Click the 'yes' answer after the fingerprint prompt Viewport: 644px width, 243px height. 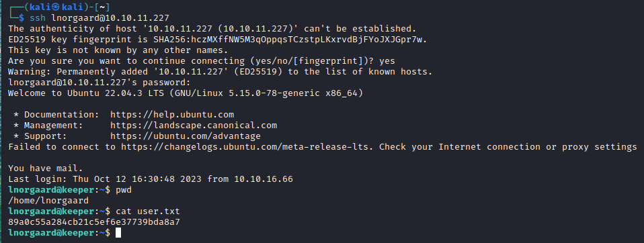(x=387, y=61)
